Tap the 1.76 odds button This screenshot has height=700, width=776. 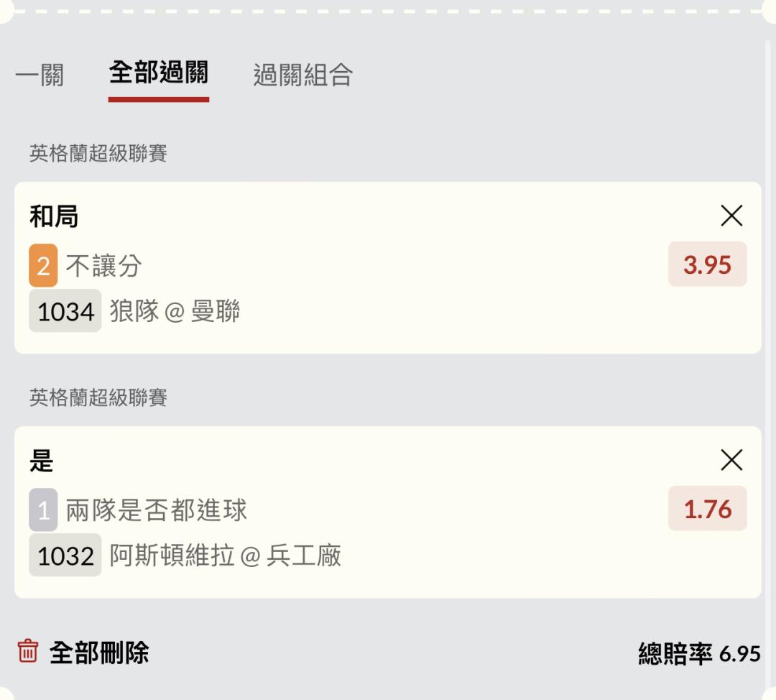tap(707, 509)
